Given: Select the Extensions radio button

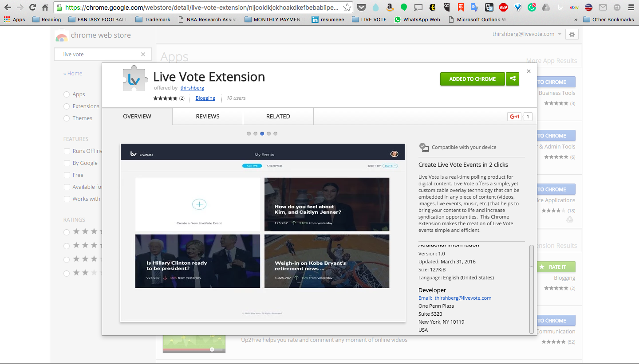Looking at the screenshot, I should pos(66,106).
